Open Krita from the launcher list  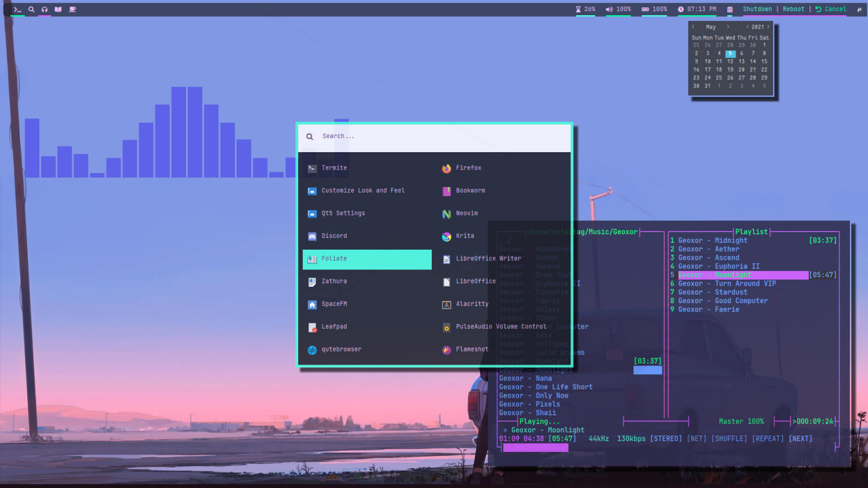click(464, 236)
